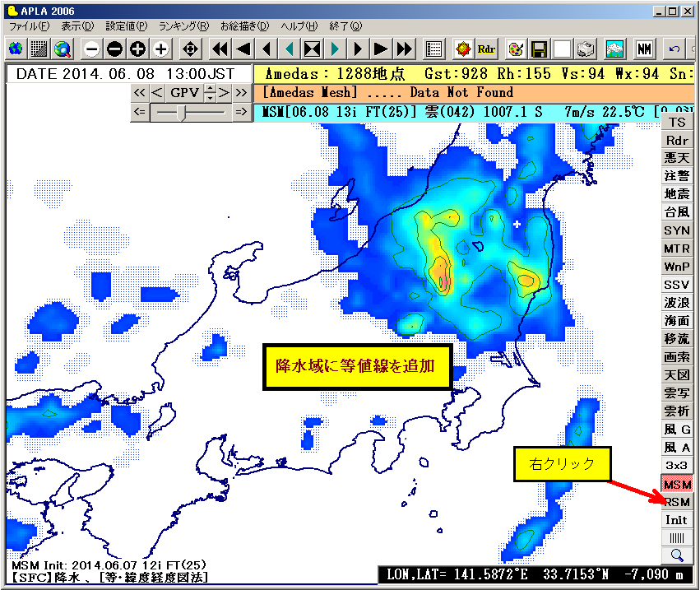The image size is (700, 590).
Task: Click the GPV spinner up/down arrows
Action: 210,92
